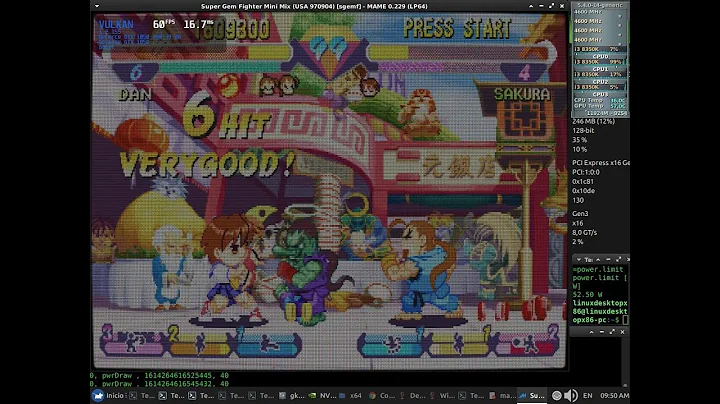Viewport: 720px width, 404px height.
Task: Click the PCI:1:0:0 bus ID
Action: click(585, 172)
